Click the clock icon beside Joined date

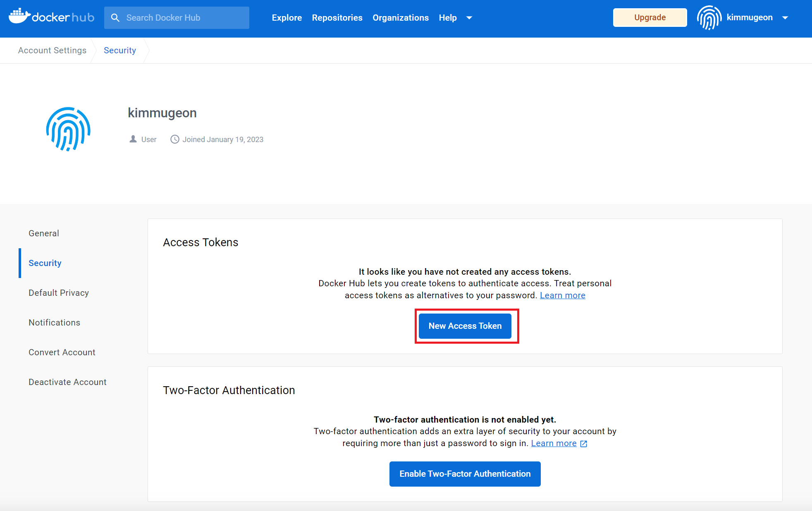(175, 139)
